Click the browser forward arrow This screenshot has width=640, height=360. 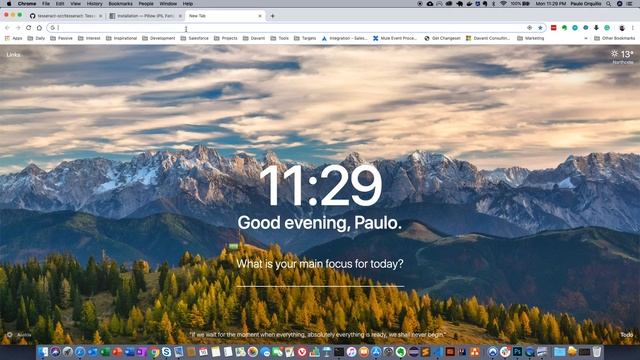(x=18, y=28)
